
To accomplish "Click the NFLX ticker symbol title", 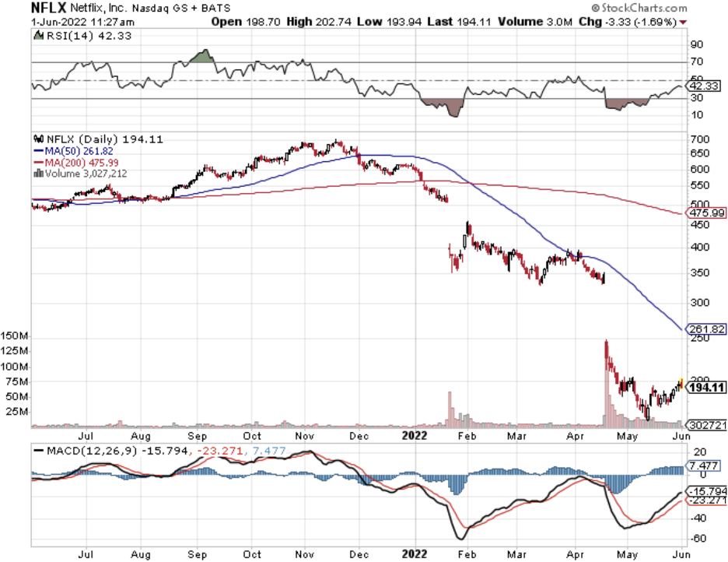I will tap(49, 8).
